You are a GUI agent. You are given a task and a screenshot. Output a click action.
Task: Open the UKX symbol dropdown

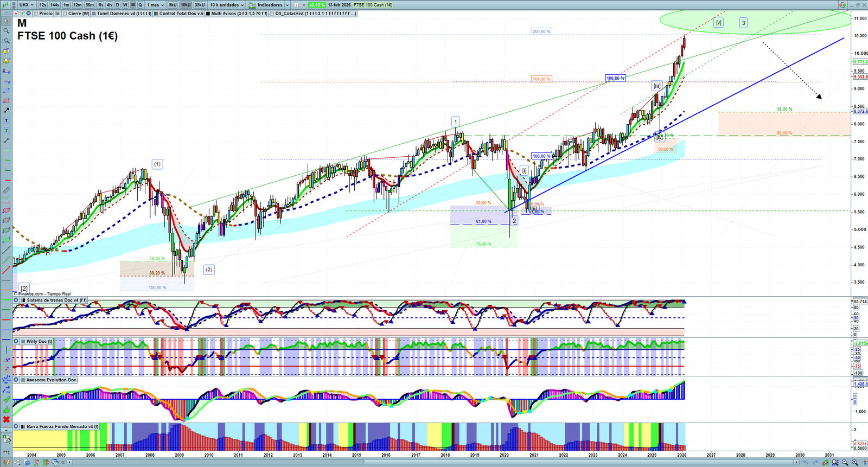[27, 5]
